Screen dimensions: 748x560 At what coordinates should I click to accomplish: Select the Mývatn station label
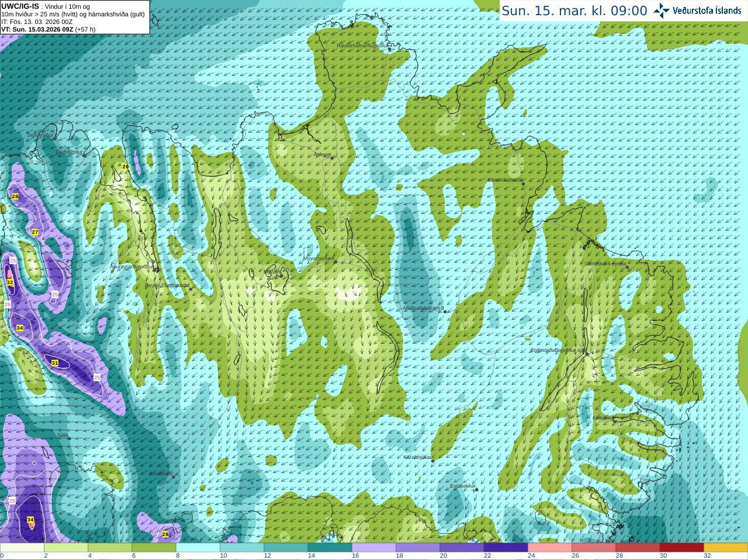(272, 272)
